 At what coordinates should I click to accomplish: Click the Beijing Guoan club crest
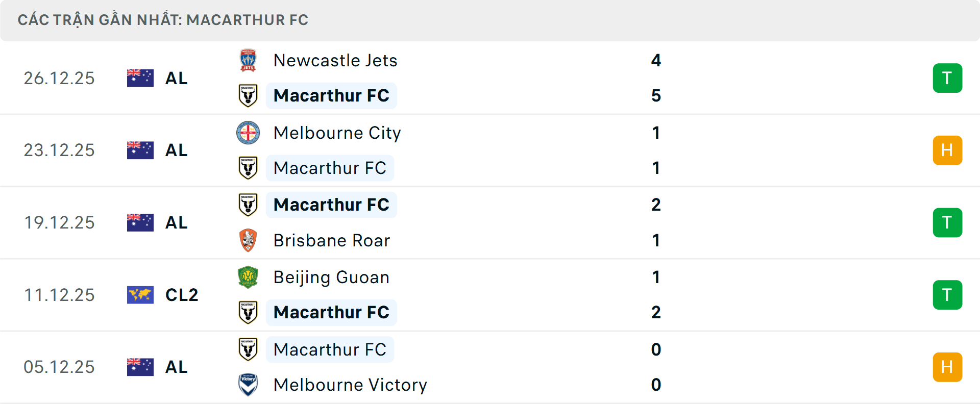(x=248, y=277)
